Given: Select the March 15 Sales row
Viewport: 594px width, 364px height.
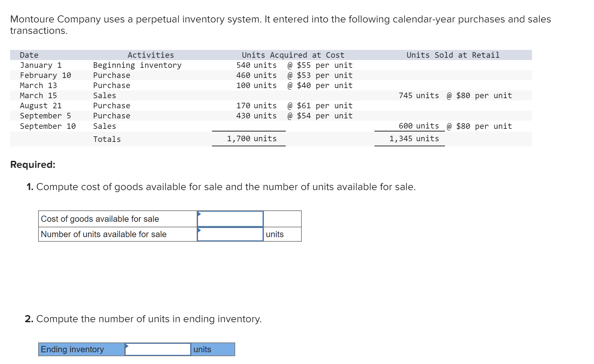Looking at the screenshot, I should (130, 95).
